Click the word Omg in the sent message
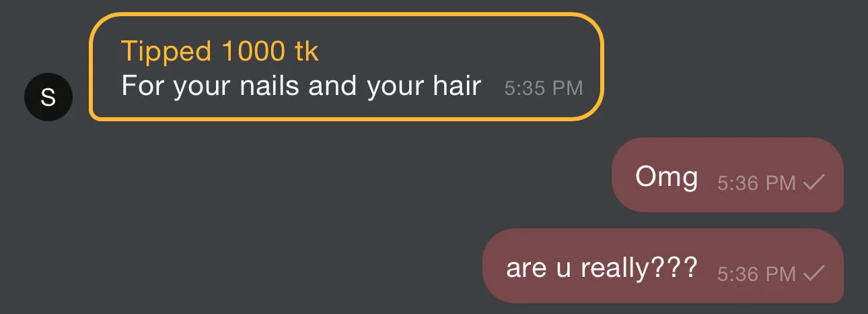Screen dimensions: 868x314 click(666, 177)
